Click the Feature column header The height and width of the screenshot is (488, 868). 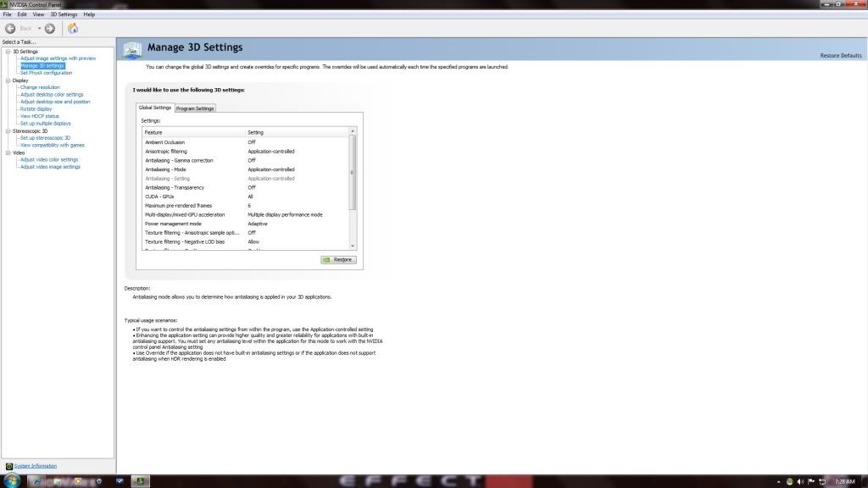click(x=194, y=132)
